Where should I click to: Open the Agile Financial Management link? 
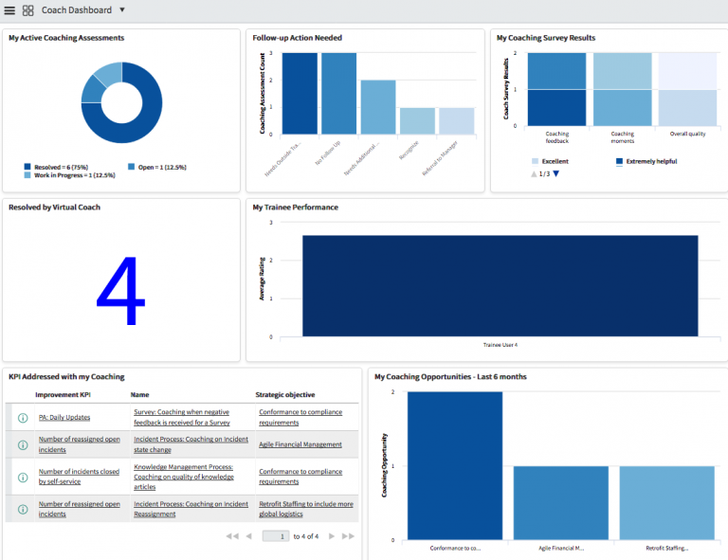point(300,444)
